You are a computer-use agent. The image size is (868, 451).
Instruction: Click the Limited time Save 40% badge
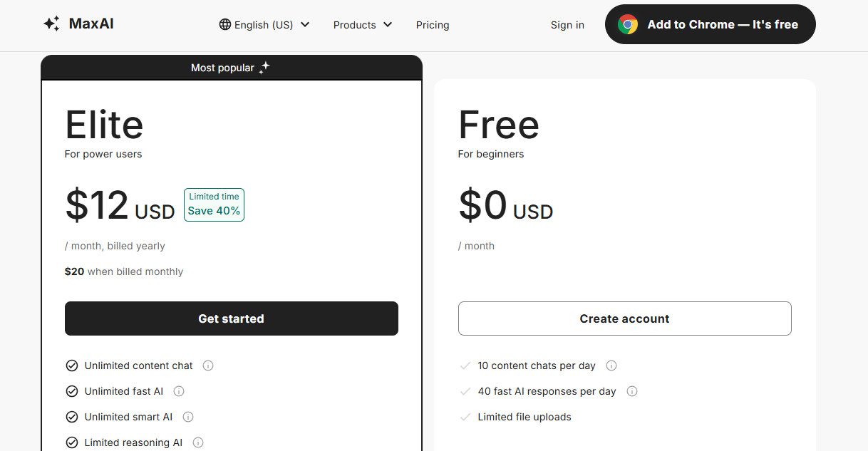click(x=213, y=204)
